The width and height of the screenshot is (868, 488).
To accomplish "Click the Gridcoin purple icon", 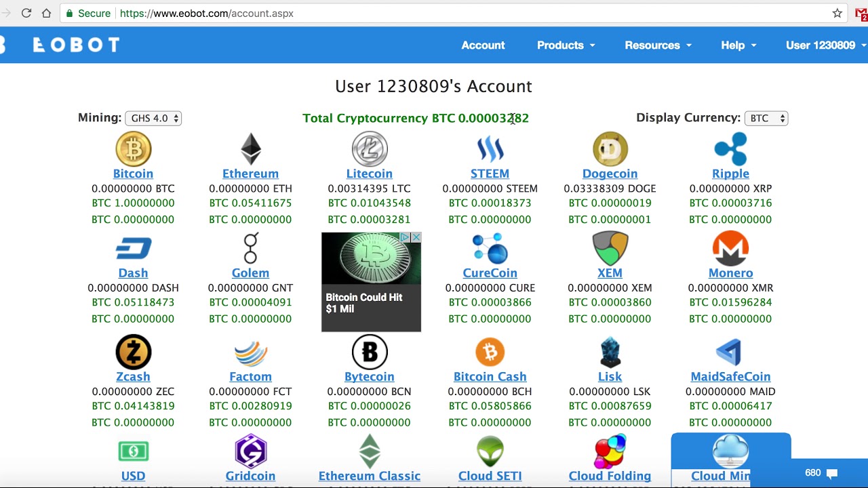I will [250, 451].
